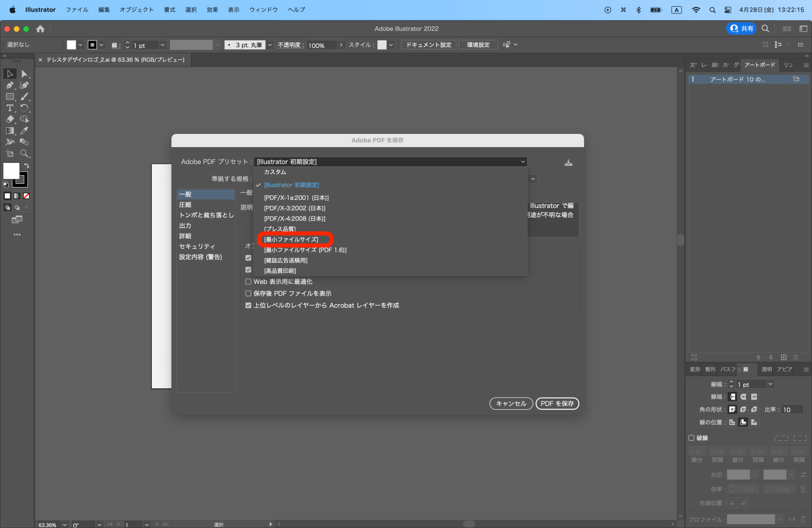Disable 上位レベルのレイヤーから Acrobat レイヤーを作成
The image size is (812, 528).
click(249, 305)
